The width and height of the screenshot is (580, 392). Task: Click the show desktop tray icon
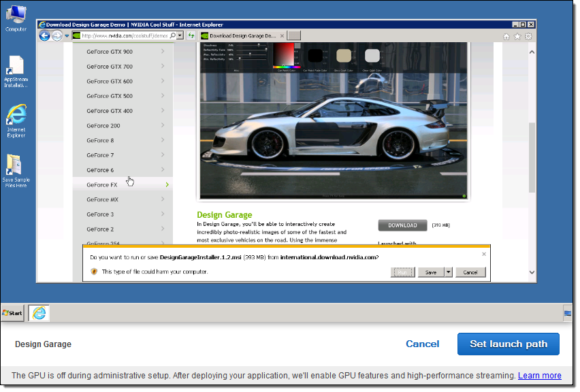[x=568, y=313]
